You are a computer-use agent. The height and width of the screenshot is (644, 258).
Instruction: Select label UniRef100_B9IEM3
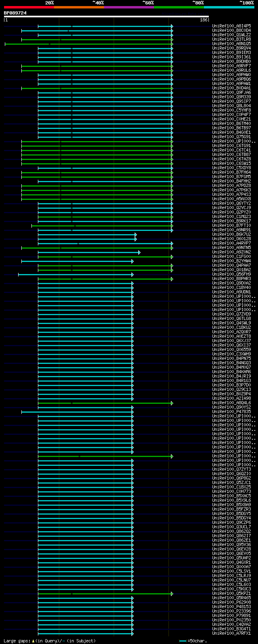point(231,52)
